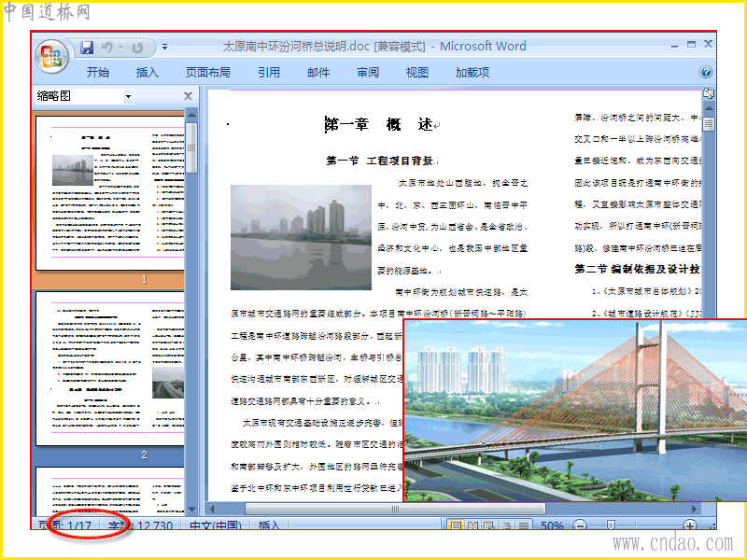Image resolution: width=747 pixels, height=560 pixels.
Task: Select page 2 thumbnail in the pane
Action: (x=110, y=369)
